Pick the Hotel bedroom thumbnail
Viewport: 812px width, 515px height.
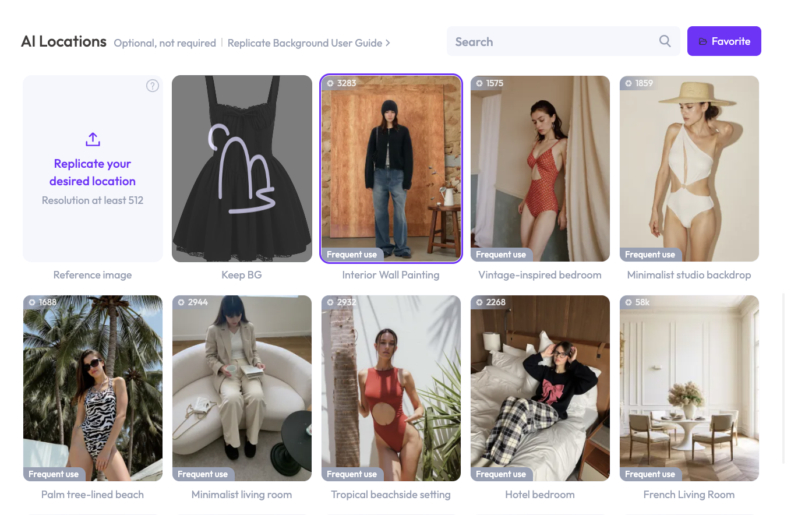pos(540,388)
